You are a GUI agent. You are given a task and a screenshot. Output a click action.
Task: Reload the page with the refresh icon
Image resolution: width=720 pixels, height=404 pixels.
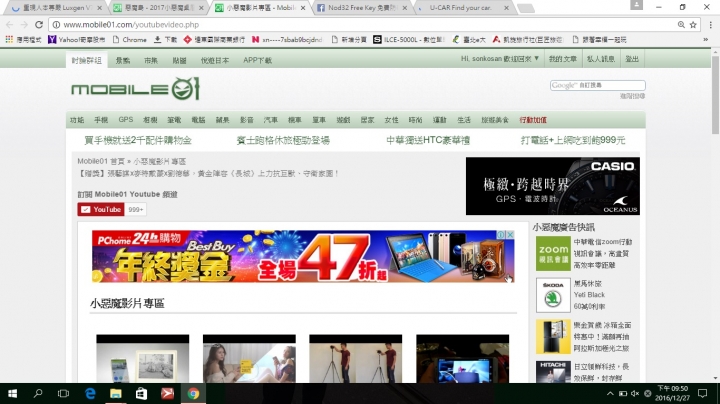pos(39,25)
